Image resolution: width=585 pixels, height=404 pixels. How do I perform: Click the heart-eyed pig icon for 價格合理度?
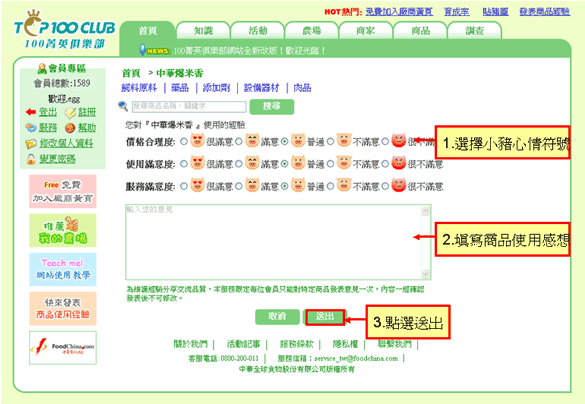[x=197, y=141]
